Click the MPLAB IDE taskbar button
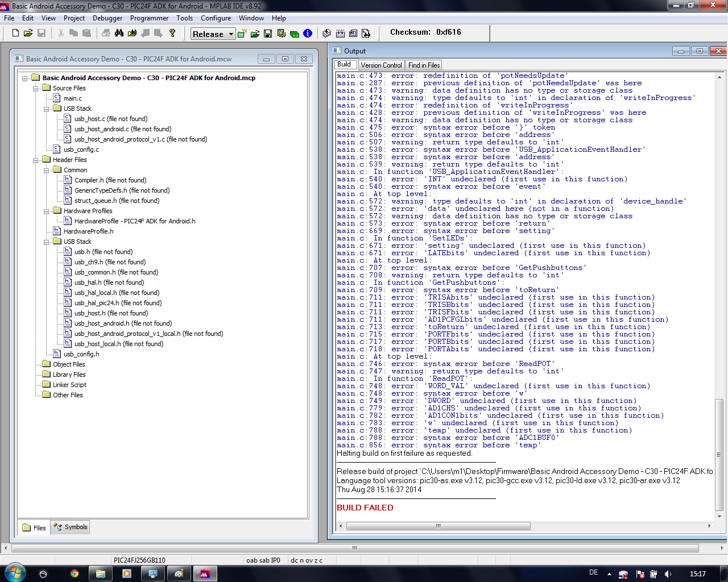 point(205,573)
